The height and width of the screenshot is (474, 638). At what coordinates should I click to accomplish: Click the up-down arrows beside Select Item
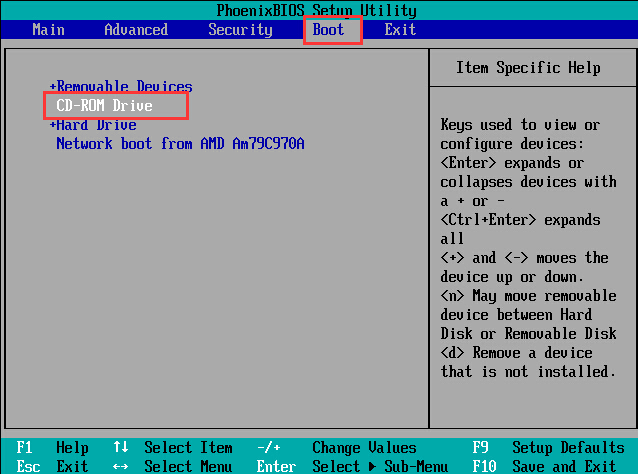pos(121,448)
